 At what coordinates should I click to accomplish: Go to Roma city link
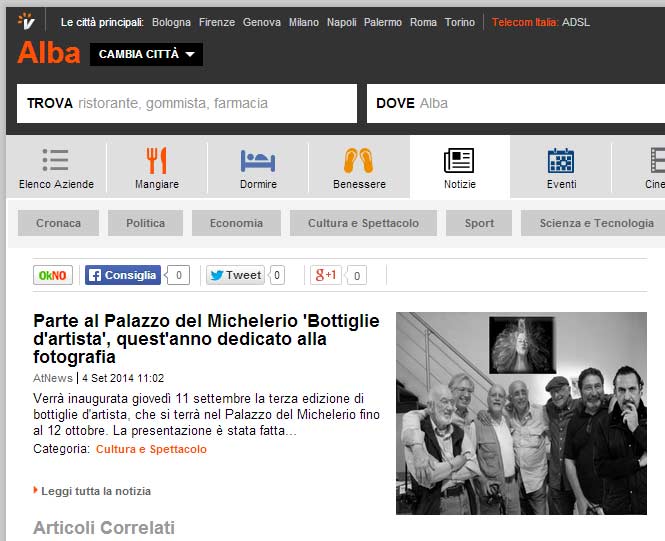click(423, 22)
